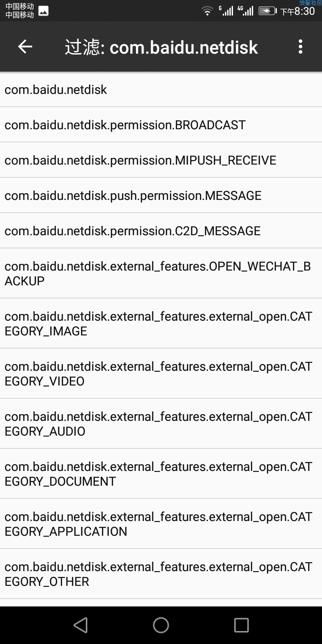Choose push.permission.MESSAGE entry
Screen dimensions: 322x644
pos(161,195)
